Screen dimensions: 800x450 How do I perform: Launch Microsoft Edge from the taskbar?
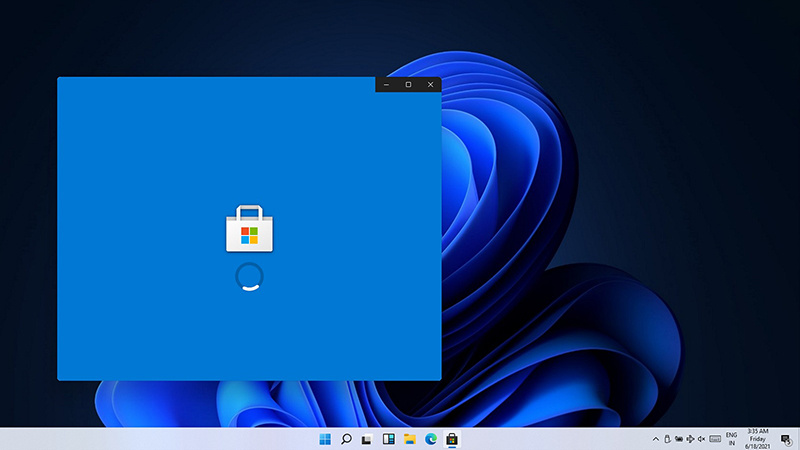[x=431, y=439]
